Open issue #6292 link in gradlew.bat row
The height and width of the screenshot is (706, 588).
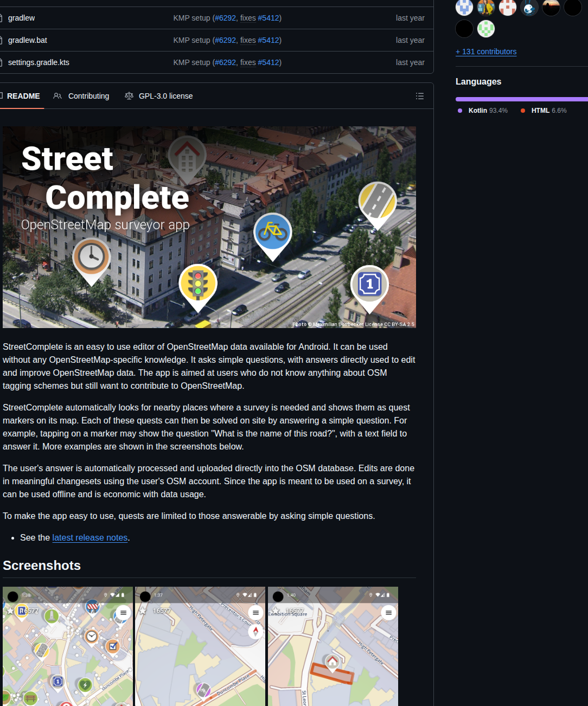(226, 40)
